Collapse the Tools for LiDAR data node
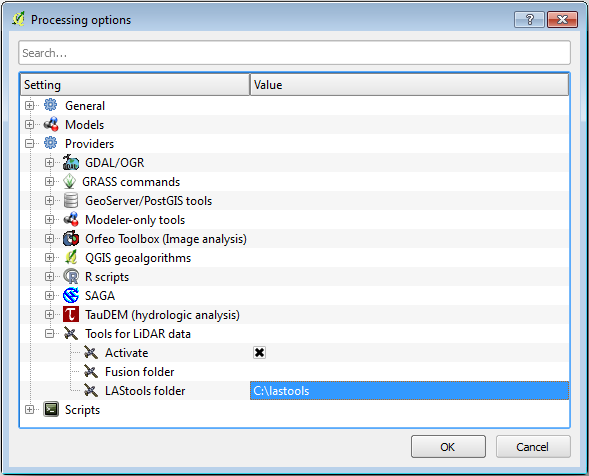Screen dimensions: 589x476 tap(49, 334)
